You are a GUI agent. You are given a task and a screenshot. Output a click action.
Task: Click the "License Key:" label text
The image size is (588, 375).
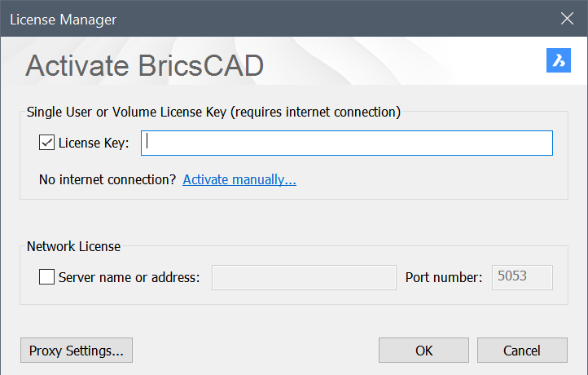click(x=94, y=143)
